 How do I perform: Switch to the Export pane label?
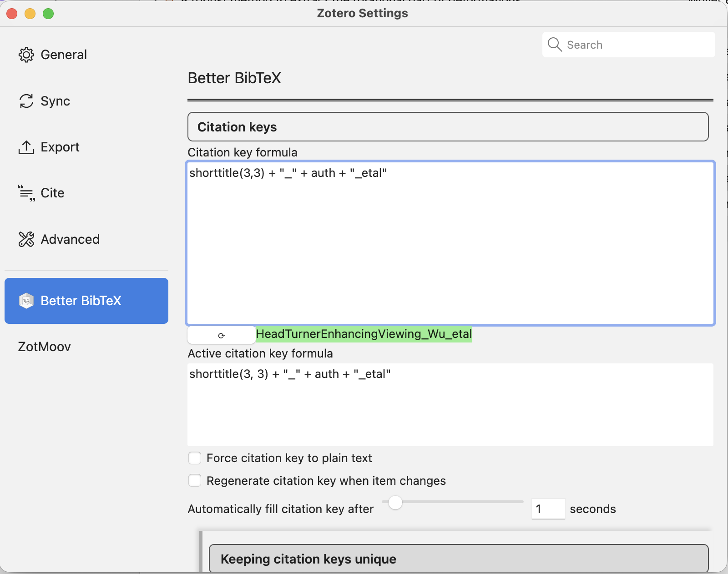tap(60, 147)
